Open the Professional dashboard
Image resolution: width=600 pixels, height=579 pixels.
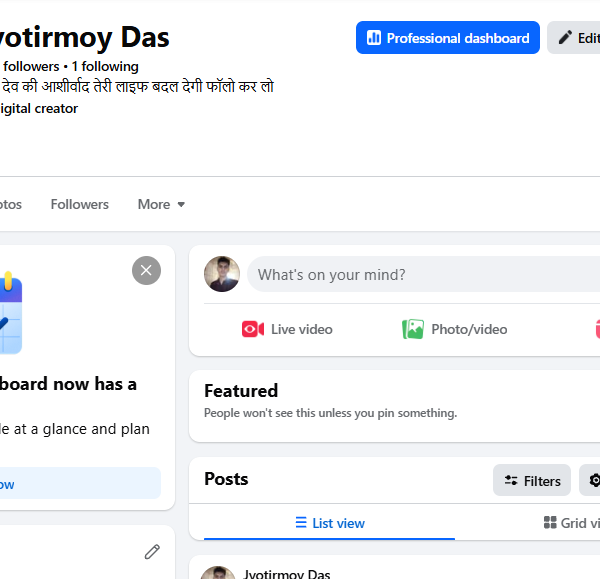coord(447,38)
